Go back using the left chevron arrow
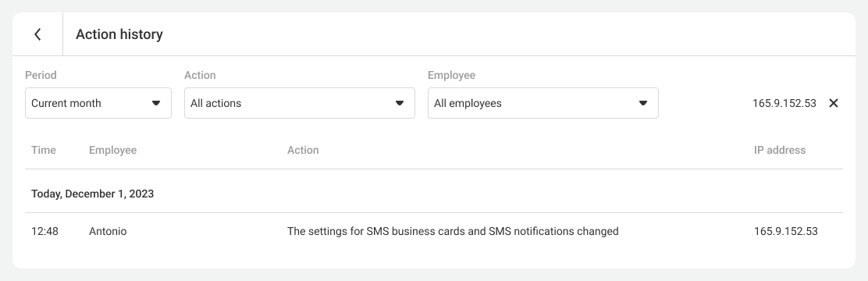Image resolution: width=868 pixels, height=281 pixels. [37, 34]
